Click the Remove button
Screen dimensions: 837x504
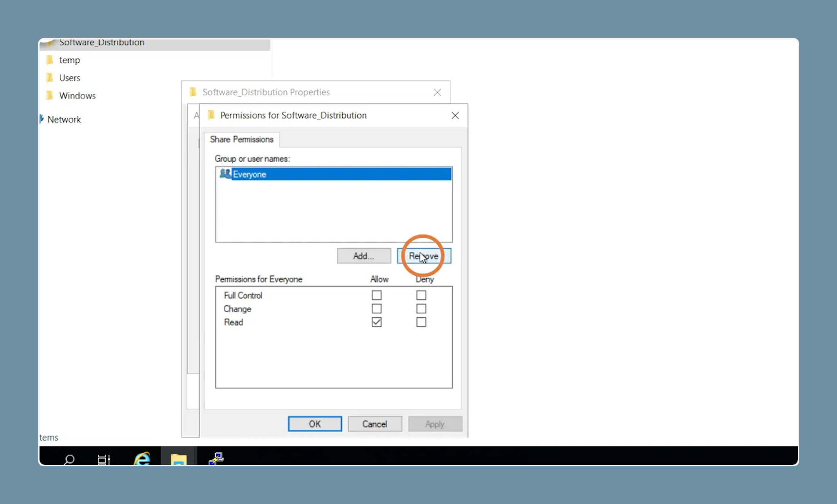(424, 256)
